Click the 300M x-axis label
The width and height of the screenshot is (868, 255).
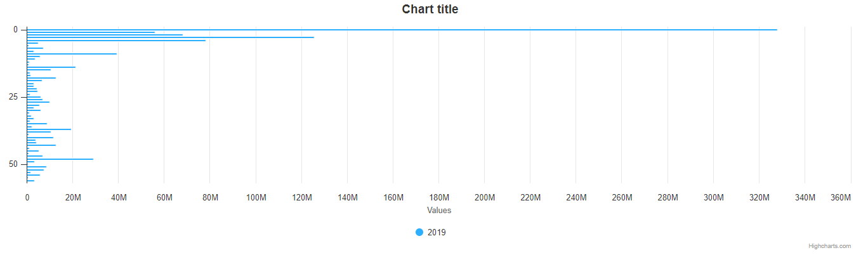tap(714, 198)
